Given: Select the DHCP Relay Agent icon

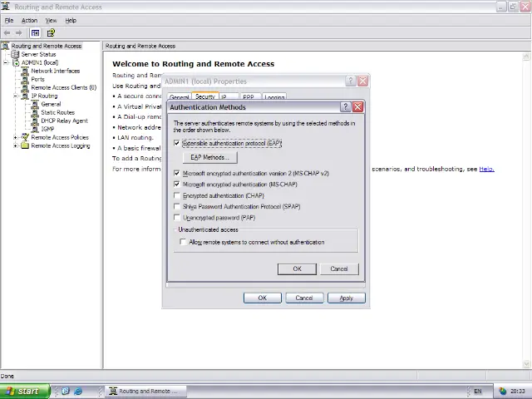Looking at the screenshot, I should (35, 121).
